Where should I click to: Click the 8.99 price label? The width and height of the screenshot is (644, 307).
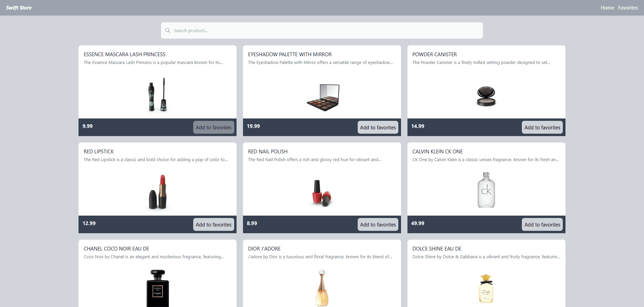pyautogui.click(x=252, y=223)
